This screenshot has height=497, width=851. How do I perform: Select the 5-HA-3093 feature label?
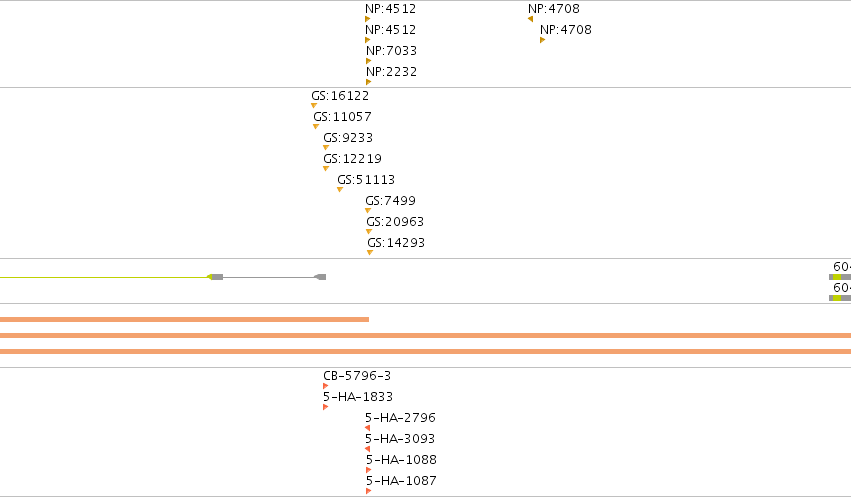pyautogui.click(x=400, y=438)
